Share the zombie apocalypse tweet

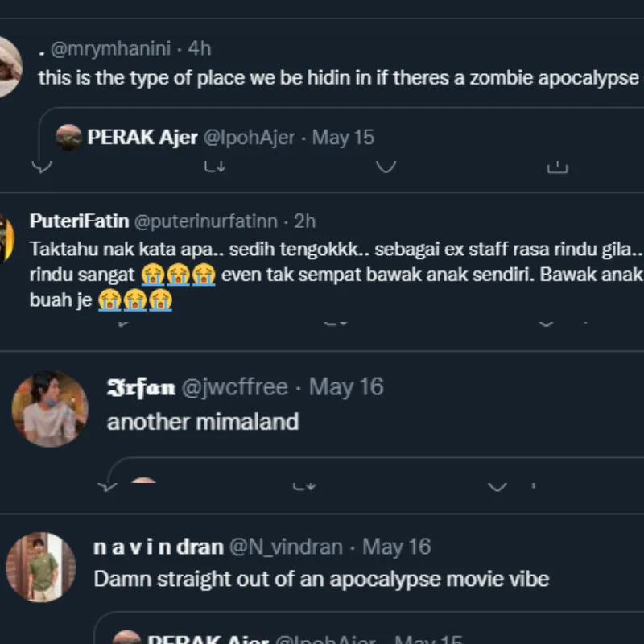(x=557, y=167)
